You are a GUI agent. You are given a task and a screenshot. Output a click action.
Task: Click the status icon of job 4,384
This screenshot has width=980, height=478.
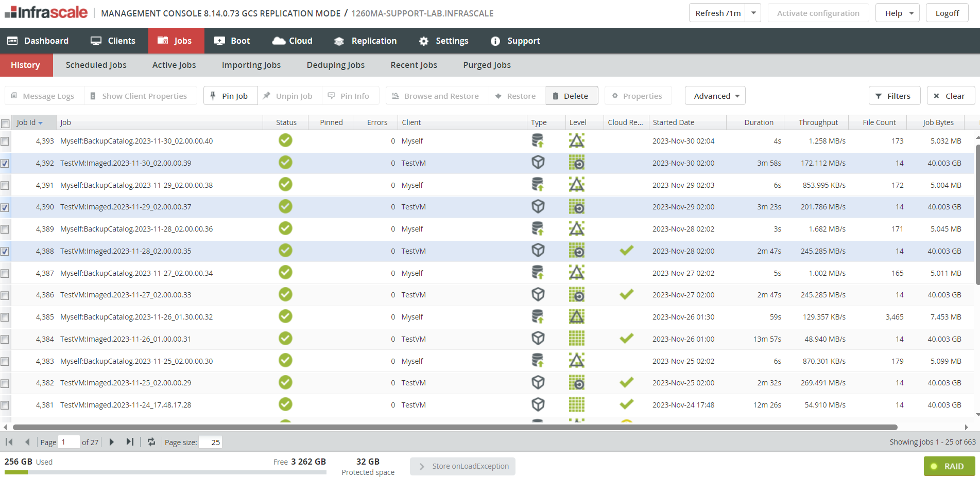(285, 338)
